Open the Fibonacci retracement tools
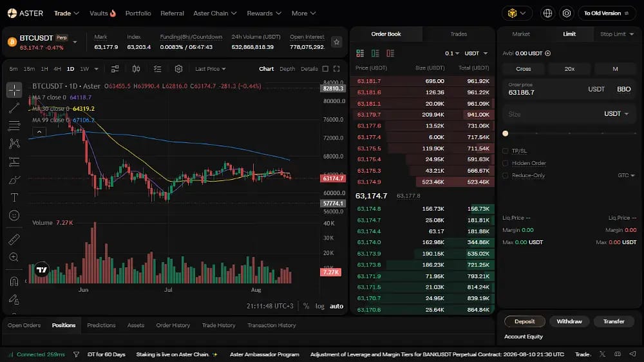The height and width of the screenshot is (362, 644). [14, 126]
